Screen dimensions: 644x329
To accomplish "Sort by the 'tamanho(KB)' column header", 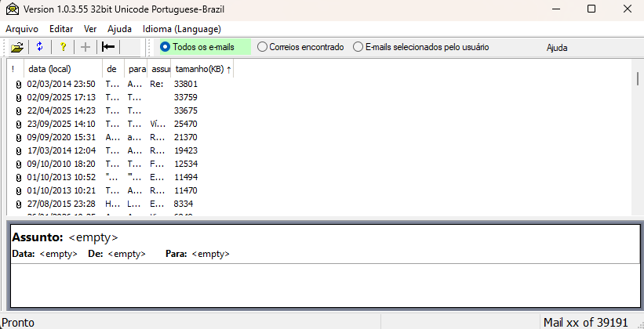I will [202, 69].
